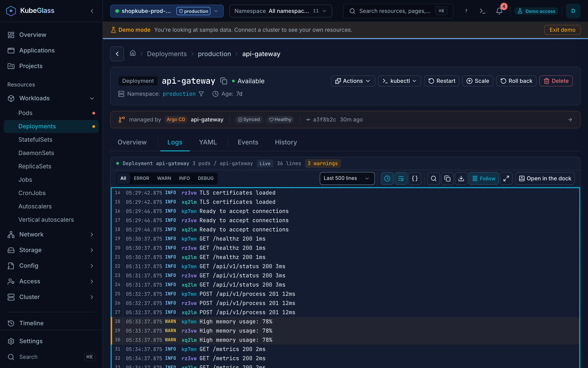The height and width of the screenshot is (368, 588).
Task: Switch to the Events tab
Action: coord(248,142)
